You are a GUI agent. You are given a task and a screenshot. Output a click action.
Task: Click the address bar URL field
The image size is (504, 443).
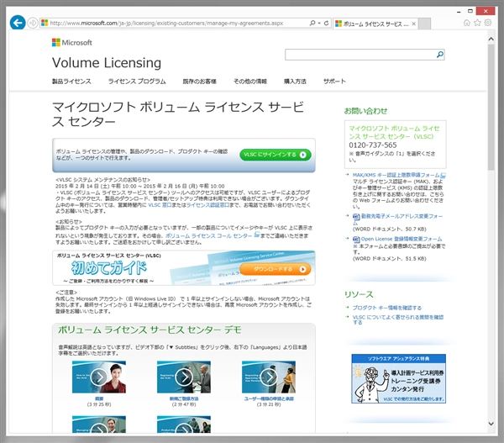pyautogui.click(x=174, y=24)
